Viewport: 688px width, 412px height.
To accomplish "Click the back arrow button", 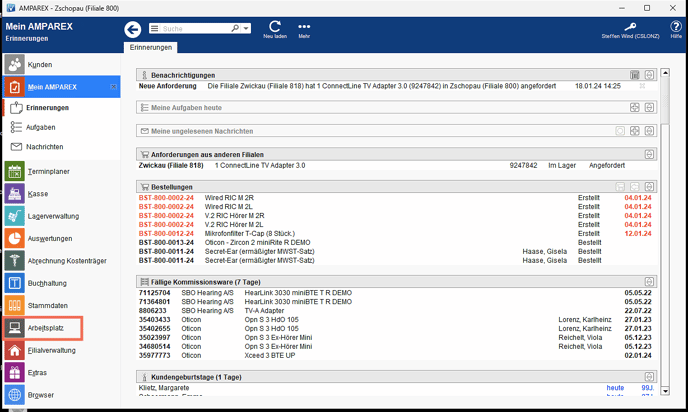I will (x=133, y=29).
